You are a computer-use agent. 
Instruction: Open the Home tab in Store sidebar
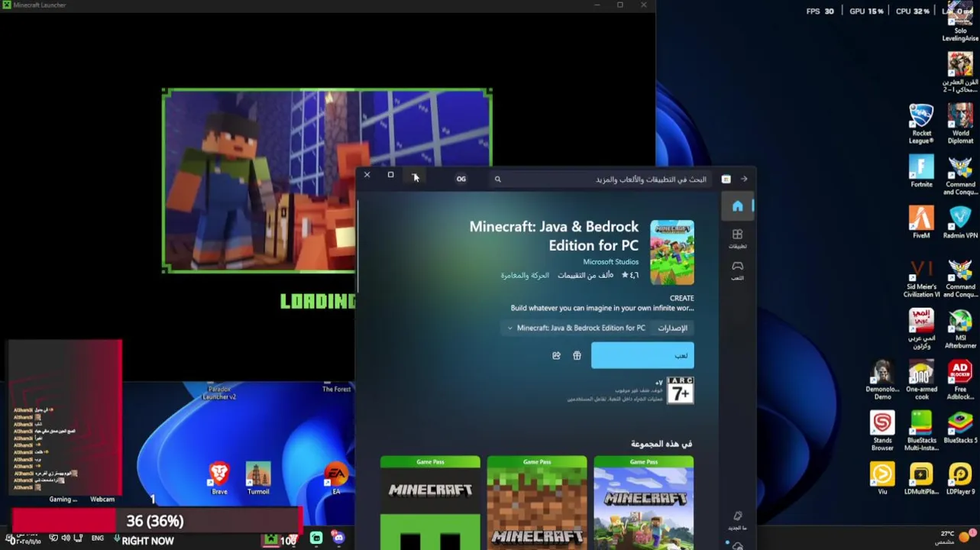(x=737, y=206)
